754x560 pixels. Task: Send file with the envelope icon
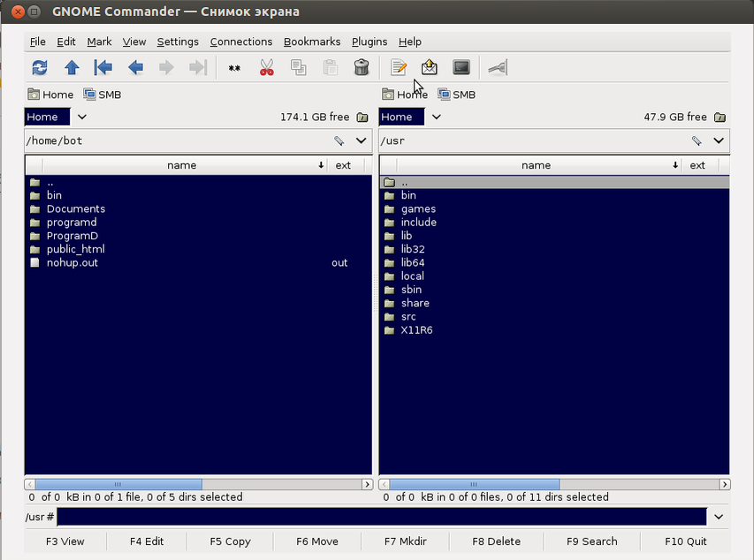[430, 67]
